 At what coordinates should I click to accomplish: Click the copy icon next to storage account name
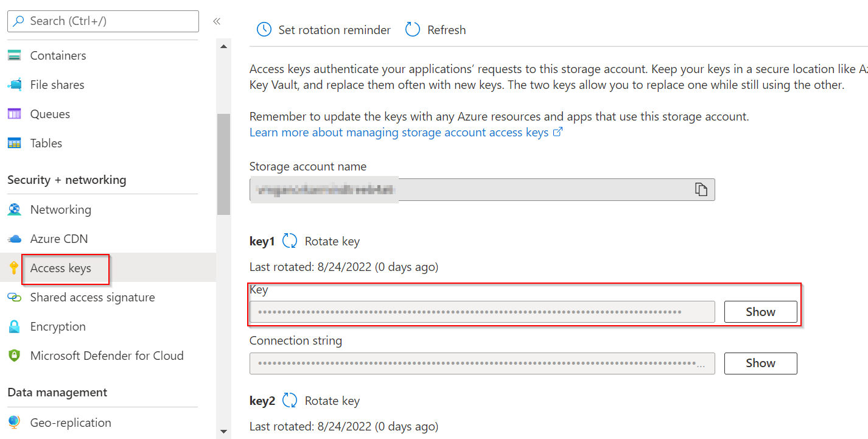point(701,189)
